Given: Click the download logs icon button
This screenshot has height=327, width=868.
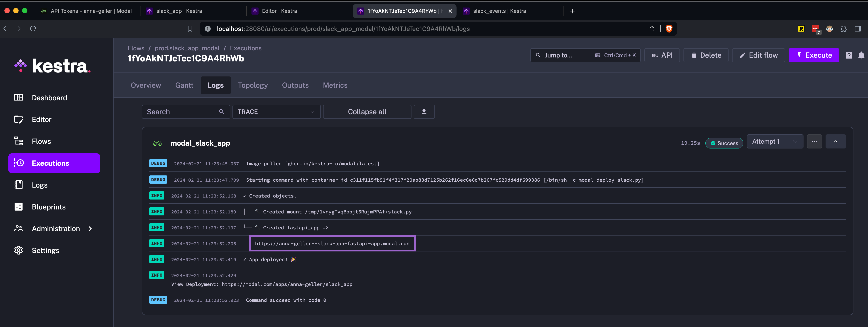Looking at the screenshot, I should [424, 112].
